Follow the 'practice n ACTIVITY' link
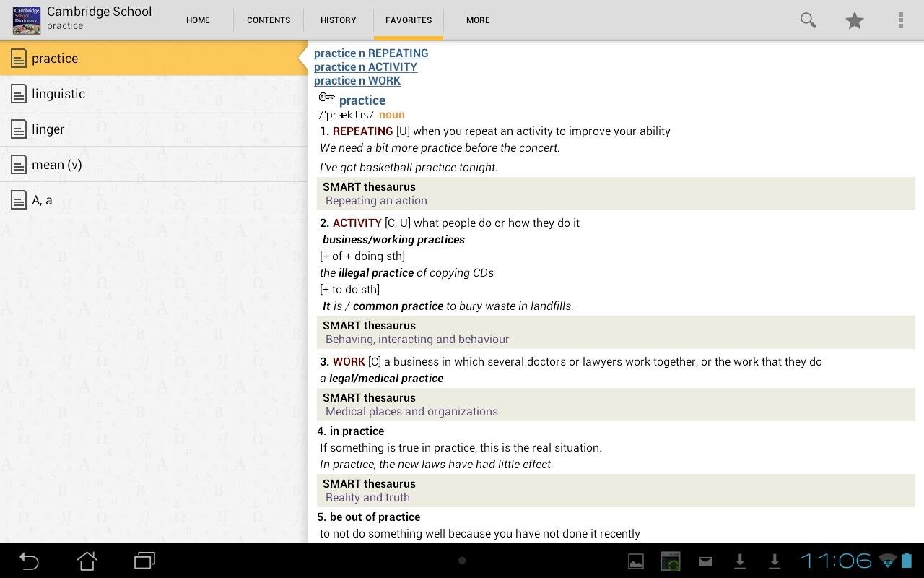Image resolution: width=924 pixels, height=578 pixels. tap(365, 66)
